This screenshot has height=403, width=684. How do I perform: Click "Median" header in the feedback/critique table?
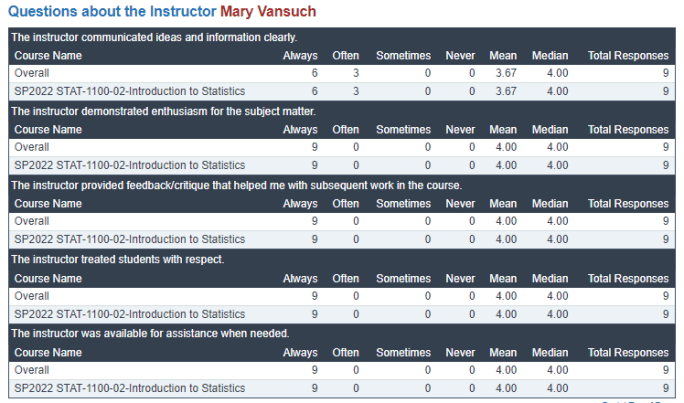pyautogui.click(x=550, y=204)
